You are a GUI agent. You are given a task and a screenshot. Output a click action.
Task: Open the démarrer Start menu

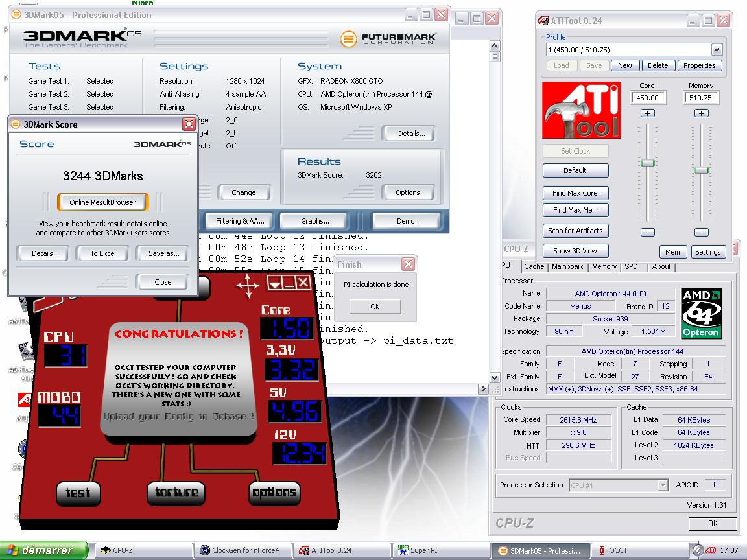[x=44, y=550]
